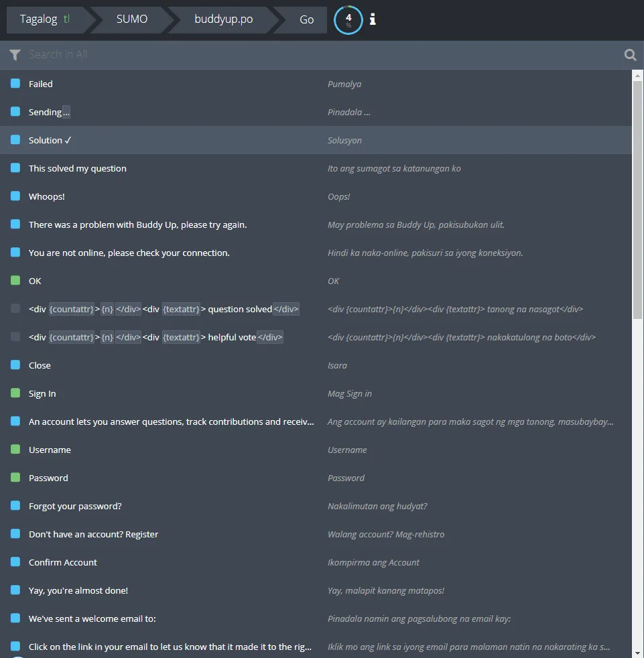Toggle status box for Username string
Image resolution: width=644 pixels, height=658 pixels.
point(15,450)
